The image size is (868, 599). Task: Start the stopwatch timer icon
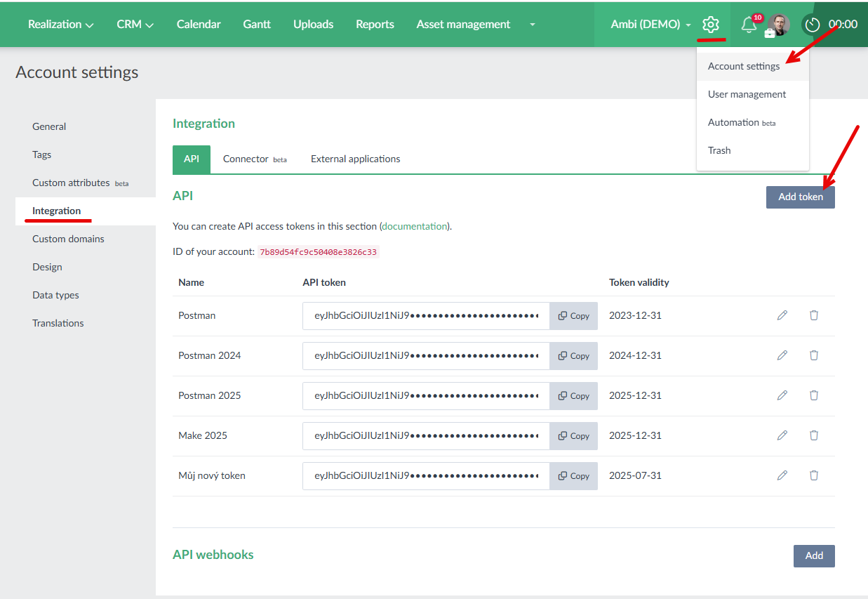[813, 25]
